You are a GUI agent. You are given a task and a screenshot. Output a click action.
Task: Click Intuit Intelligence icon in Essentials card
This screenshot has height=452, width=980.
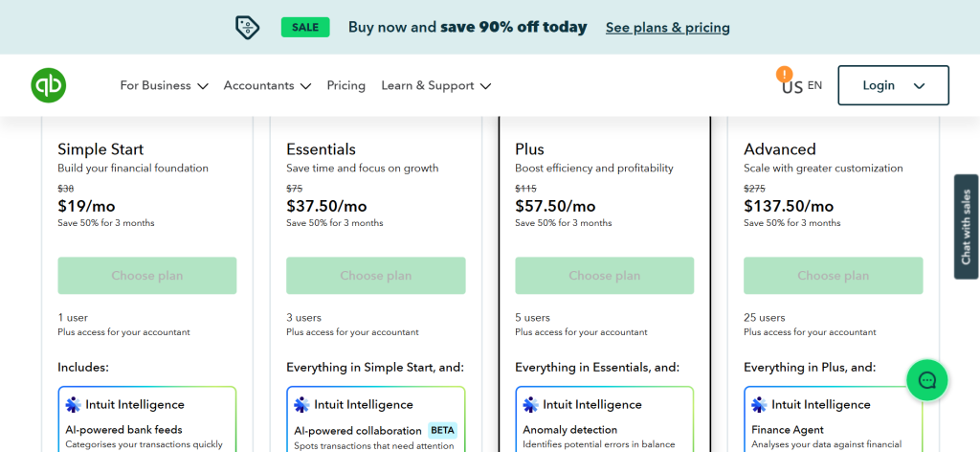click(302, 404)
